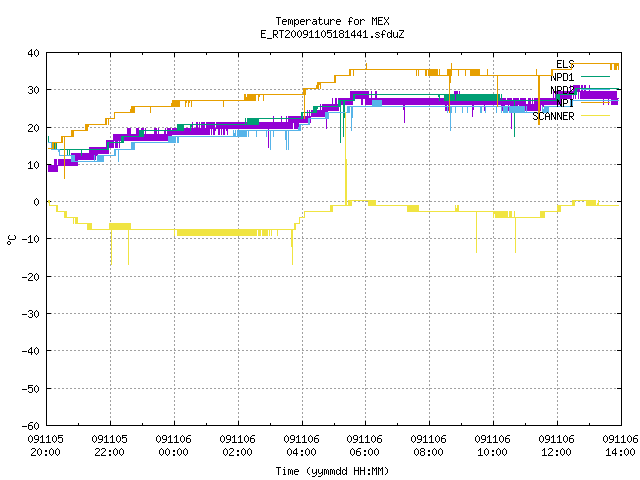
Task: Click the NPD1 legend label
Action: point(562,77)
